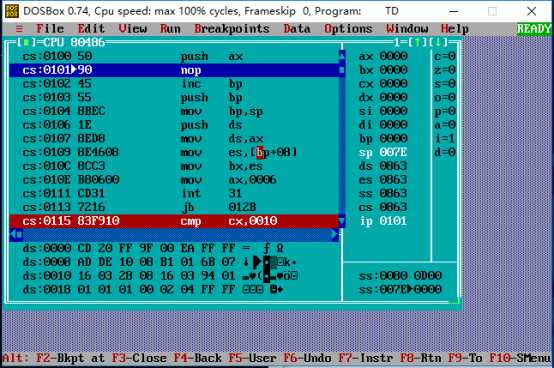Viewport: 554px width, 368px height.
Task: Open the Options menu
Action: pos(348,29)
